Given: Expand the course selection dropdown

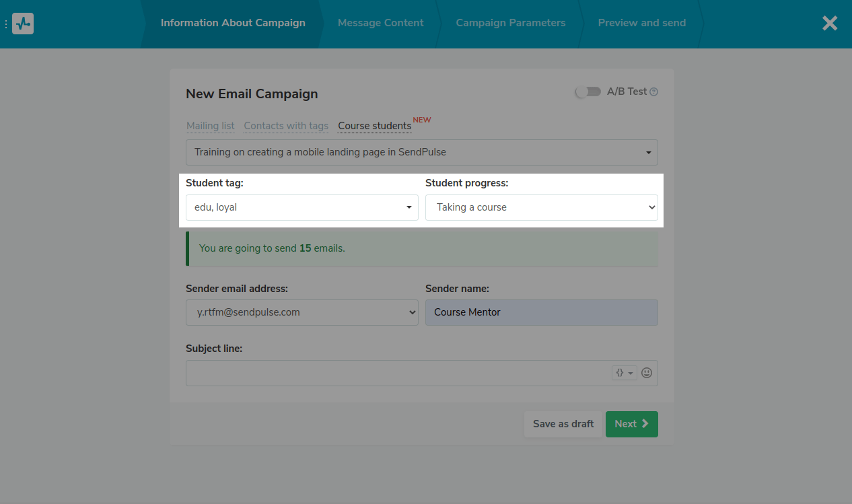Looking at the screenshot, I should (x=421, y=152).
